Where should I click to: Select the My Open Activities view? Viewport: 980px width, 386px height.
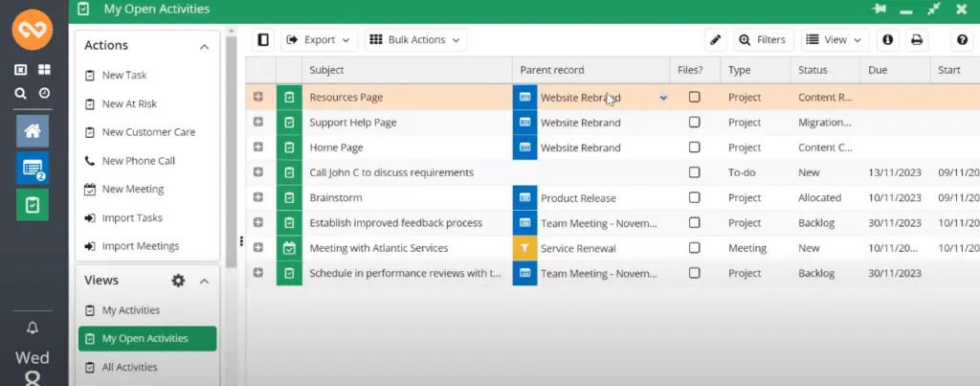point(147,338)
